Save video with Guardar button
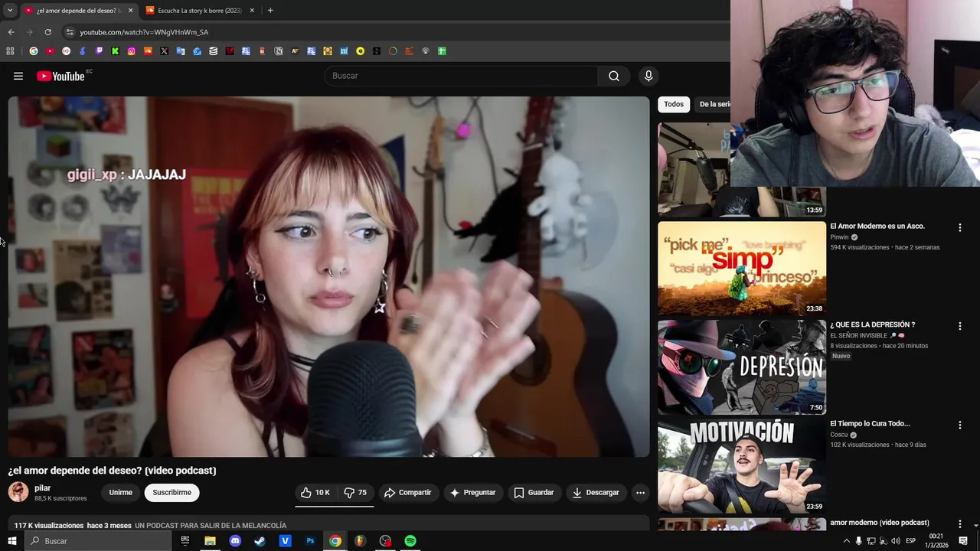The height and width of the screenshot is (551, 980). coord(534,492)
